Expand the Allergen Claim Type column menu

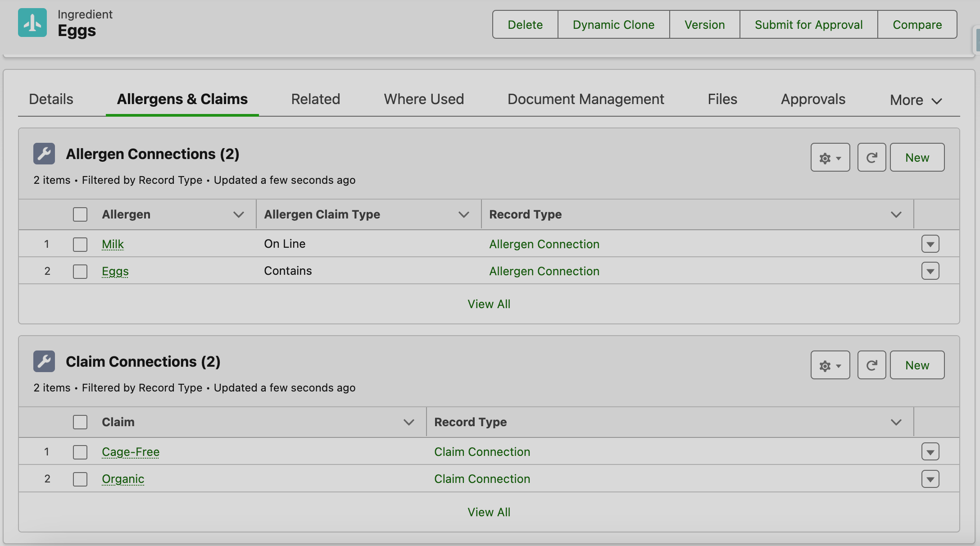pos(463,214)
